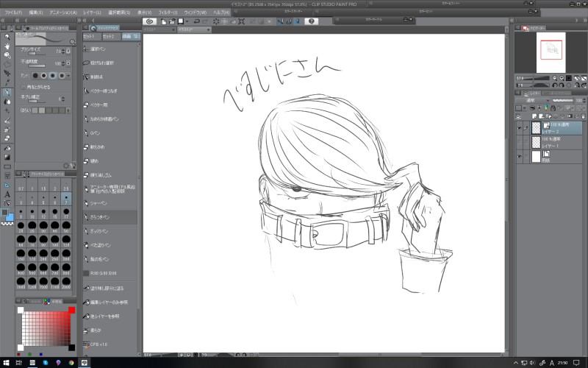Select strong anti-aliasing option
This screenshot has width=588, height=368.
pos(62,76)
